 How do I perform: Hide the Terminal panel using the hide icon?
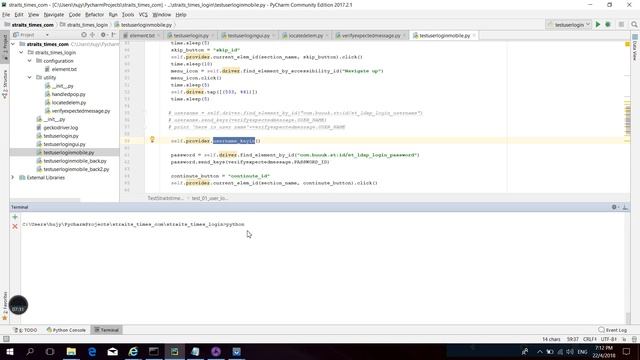624,207
